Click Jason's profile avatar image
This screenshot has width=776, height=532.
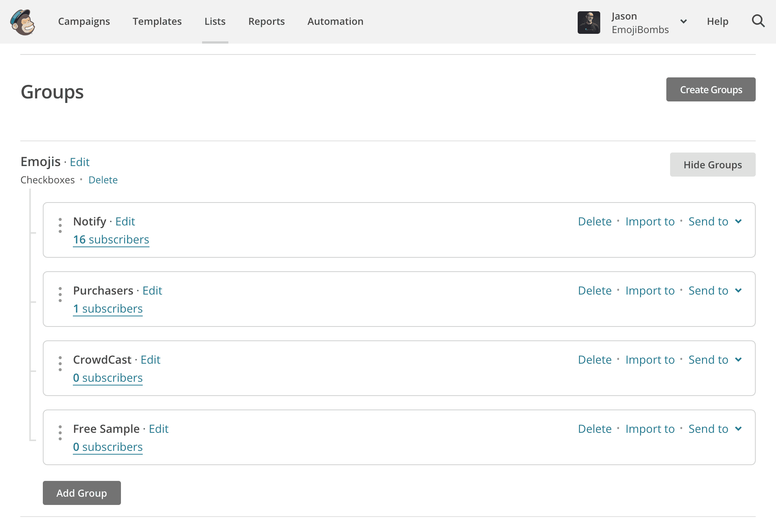[x=589, y=23]
